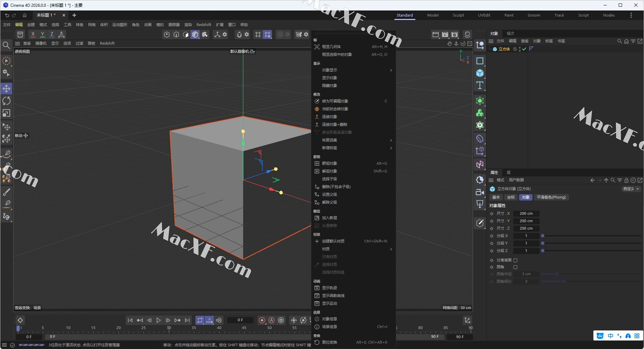Toggle the snap enable icon

(x=239, y=34)
